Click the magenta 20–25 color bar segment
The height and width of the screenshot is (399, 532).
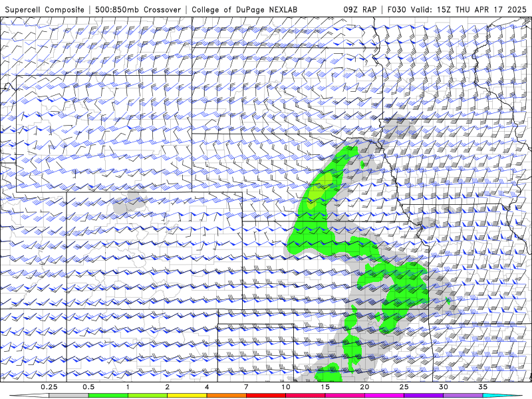pyautogui.click(x=384, y=396)
